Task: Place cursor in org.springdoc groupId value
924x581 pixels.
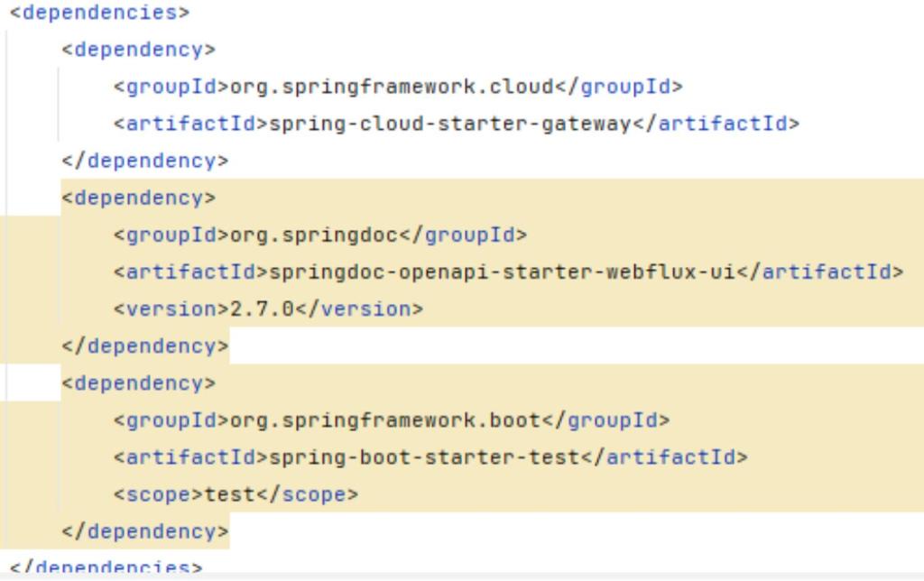Action: point(313,235)
